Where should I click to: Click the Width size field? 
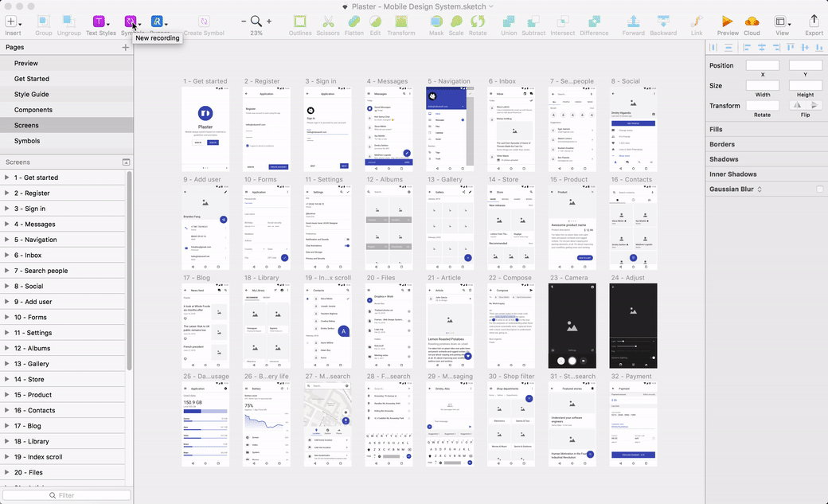pos(763,85)
